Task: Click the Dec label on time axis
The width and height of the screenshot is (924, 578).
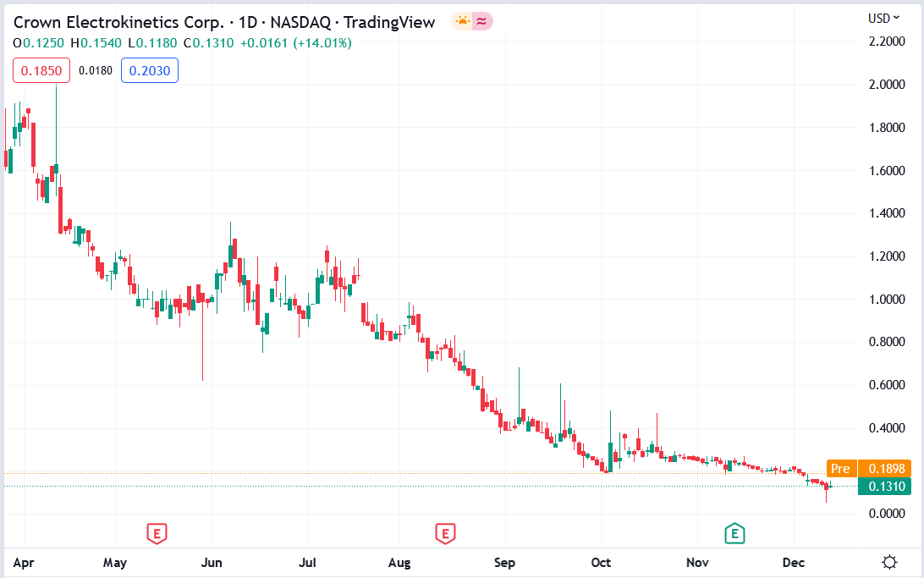Action: pos(794,563)
